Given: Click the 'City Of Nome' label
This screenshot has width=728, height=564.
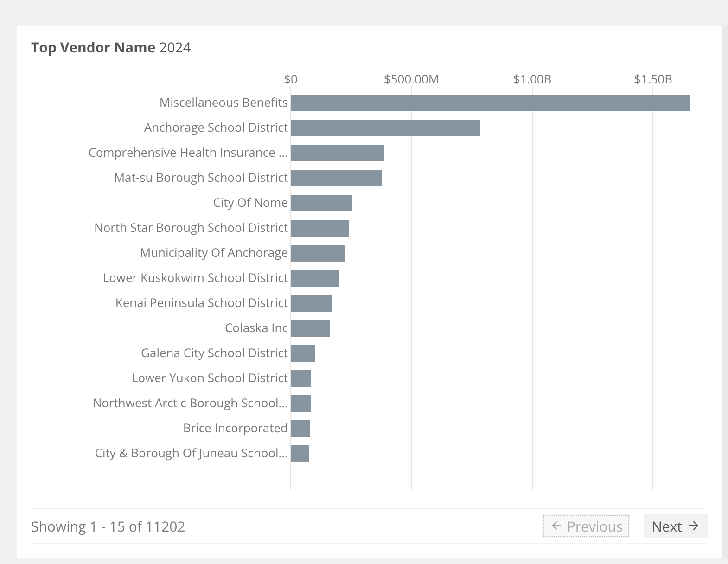Looking at the screenshot, I should point(250,203).
